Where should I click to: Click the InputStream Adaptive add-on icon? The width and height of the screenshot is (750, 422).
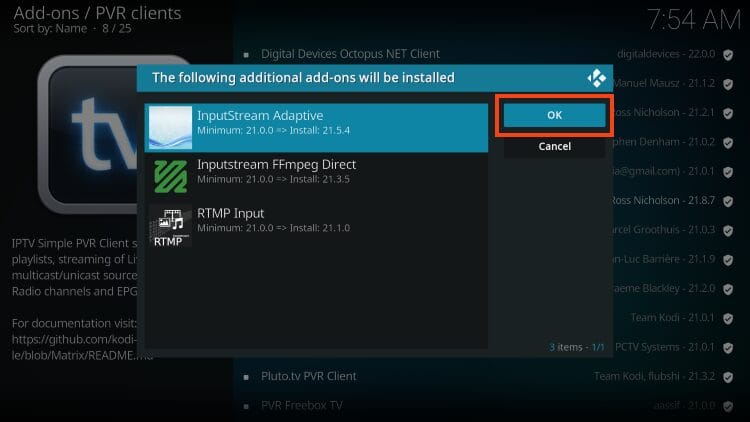coord(170,127)
